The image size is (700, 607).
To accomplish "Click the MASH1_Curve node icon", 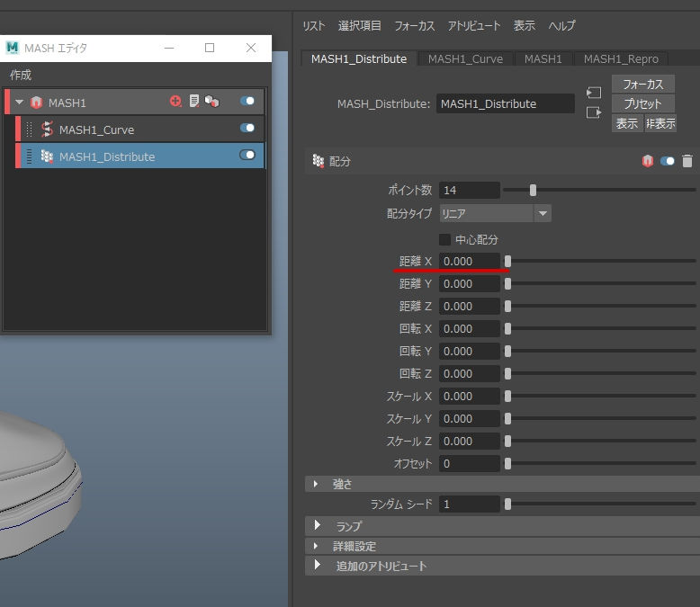I will [x=47, y=129].
